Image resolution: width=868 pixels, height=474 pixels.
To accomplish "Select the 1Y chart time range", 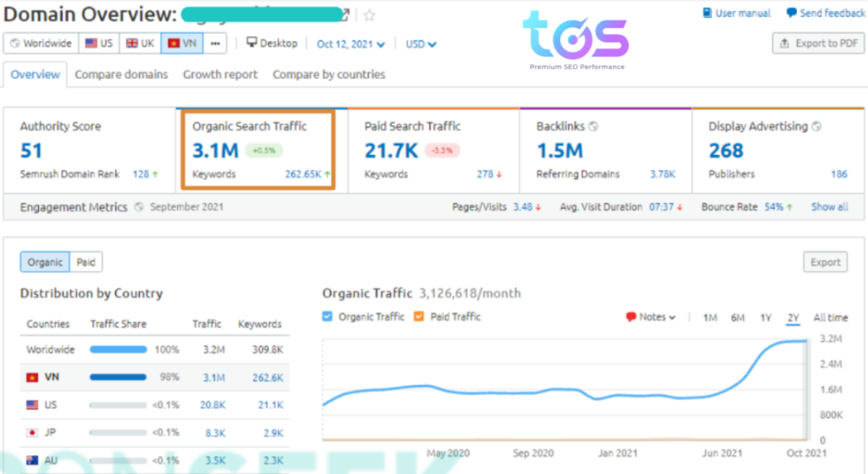I will 765,318.
